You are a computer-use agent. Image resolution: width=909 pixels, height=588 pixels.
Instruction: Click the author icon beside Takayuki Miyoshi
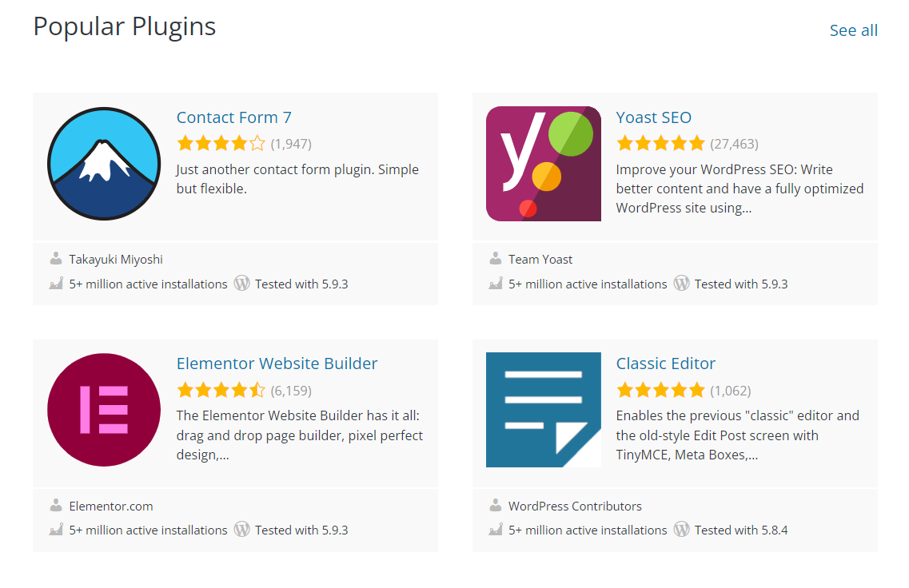[56, 259]
